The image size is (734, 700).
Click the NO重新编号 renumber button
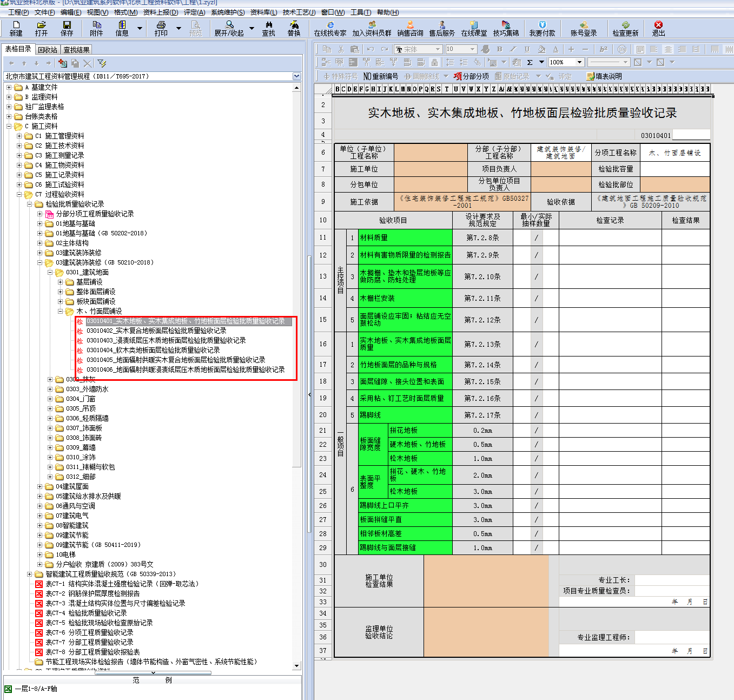point(381,76)
